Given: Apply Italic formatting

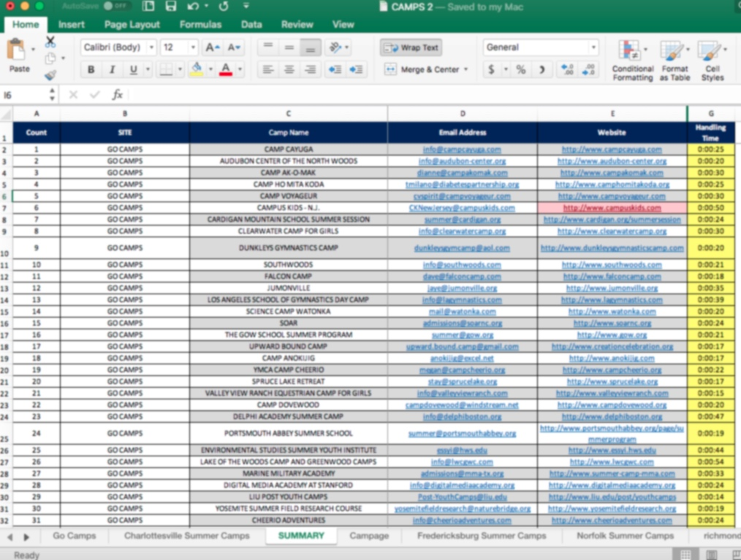Looking at the screenshot, I should click(112, 70).
